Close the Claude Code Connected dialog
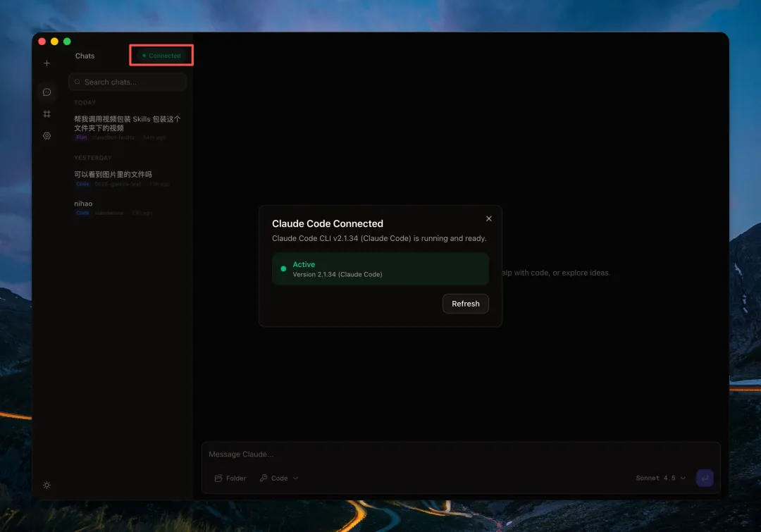 point(489,218)
